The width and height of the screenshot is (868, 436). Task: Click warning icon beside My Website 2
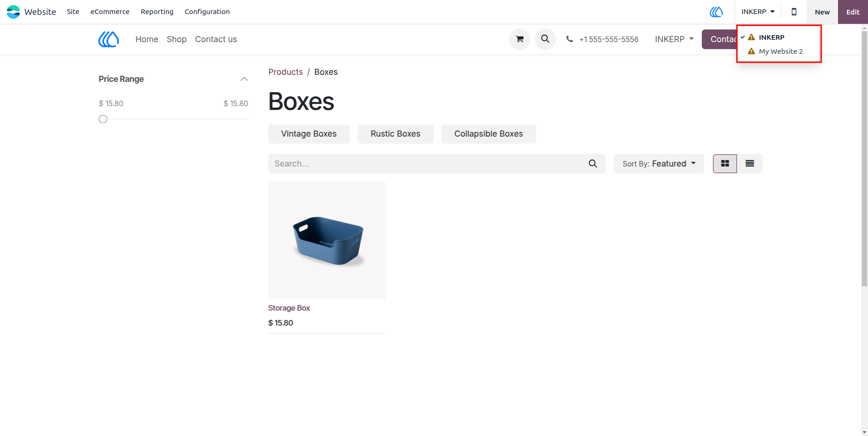(x=751, y=51)
